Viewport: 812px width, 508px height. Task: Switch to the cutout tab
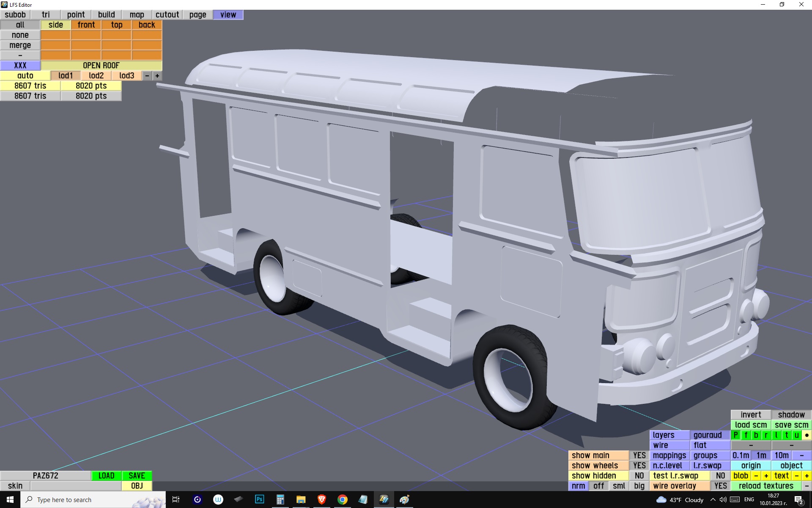point(167,15)
